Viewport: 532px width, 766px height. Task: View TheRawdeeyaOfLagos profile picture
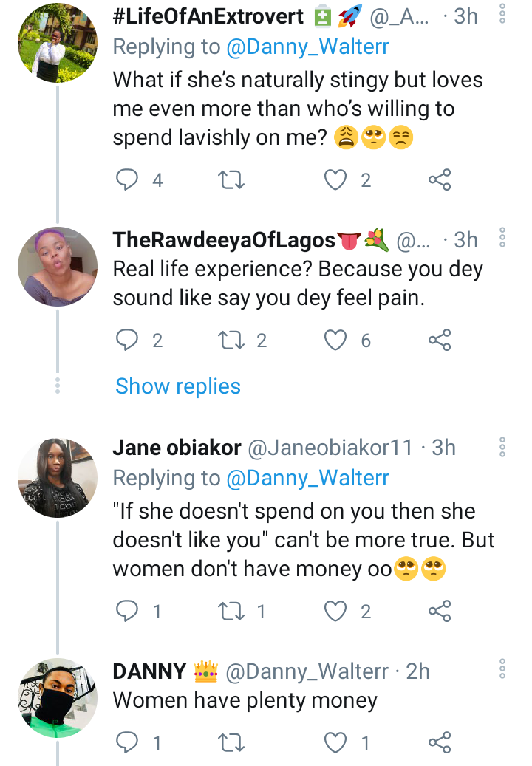pyautogui.click(x=58, y=267)
